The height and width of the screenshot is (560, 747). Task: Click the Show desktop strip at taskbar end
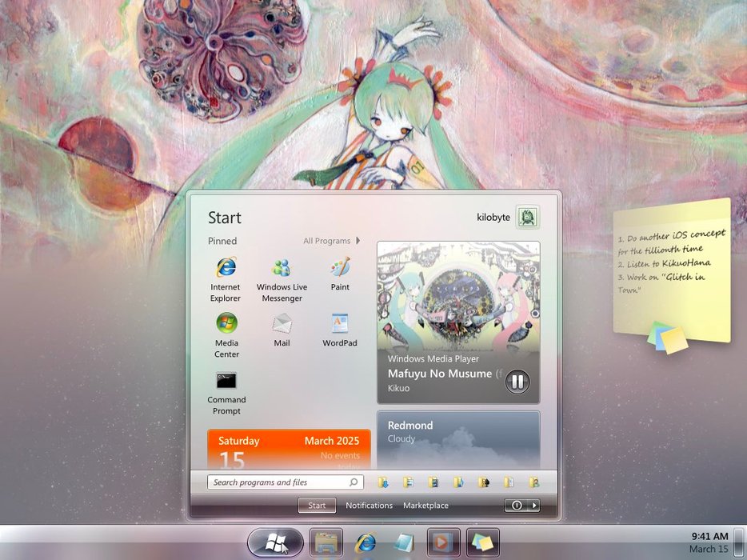[739, 542]
